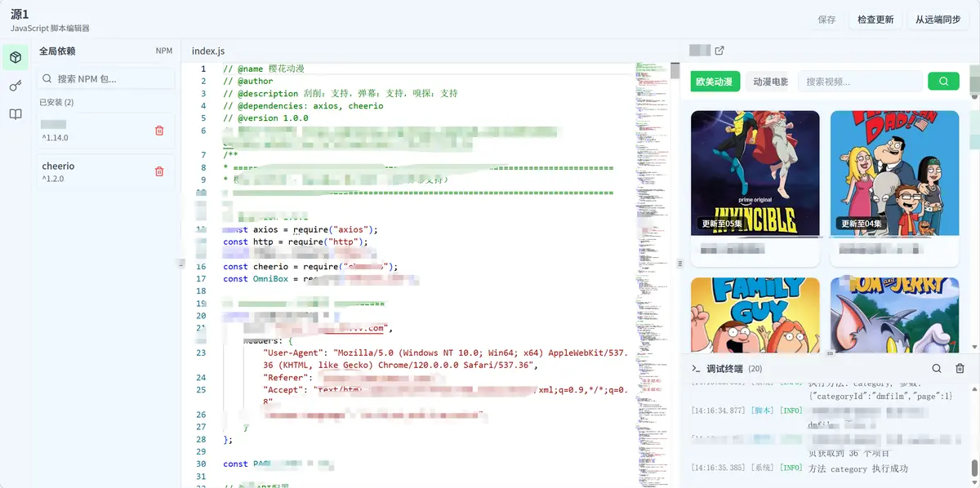Open the Tom and Jerry poster card
This screenshot has width=980, height=488.
tap(895, 314)
